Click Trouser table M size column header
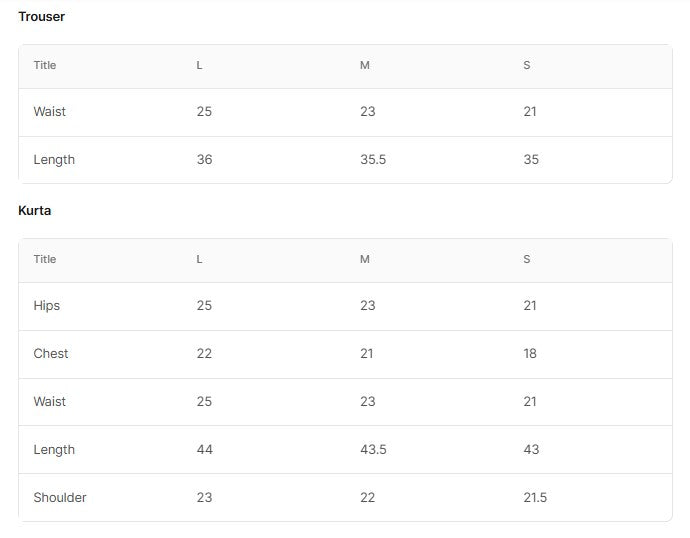 (365, 65)
